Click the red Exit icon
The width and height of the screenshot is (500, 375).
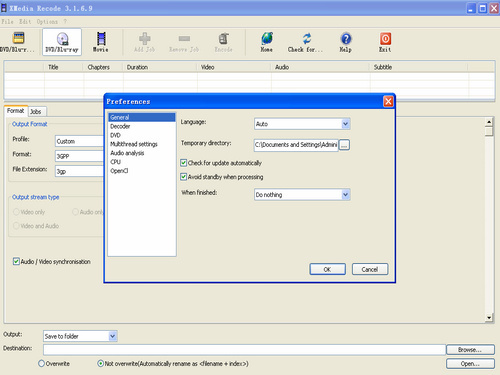pyautogui.click(x=385, y=39)
